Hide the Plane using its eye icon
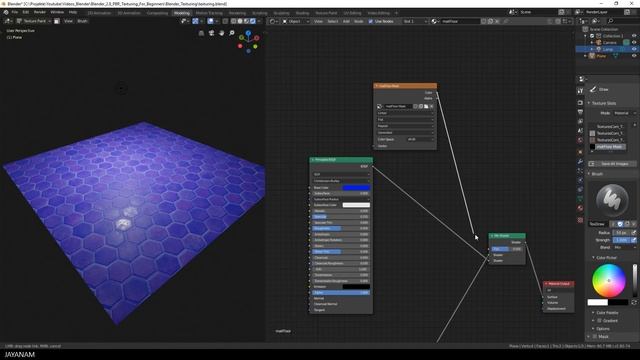Viewport: 640px width, 360px height. click(x=634, y=56)
